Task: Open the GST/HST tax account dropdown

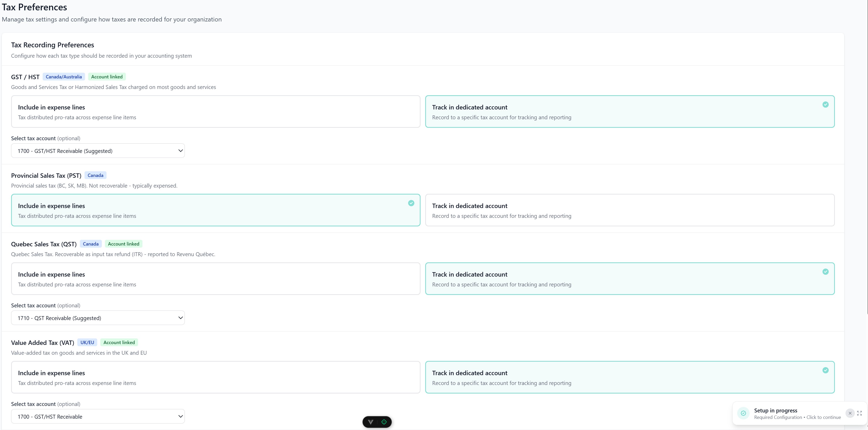Action: point(98,151)
